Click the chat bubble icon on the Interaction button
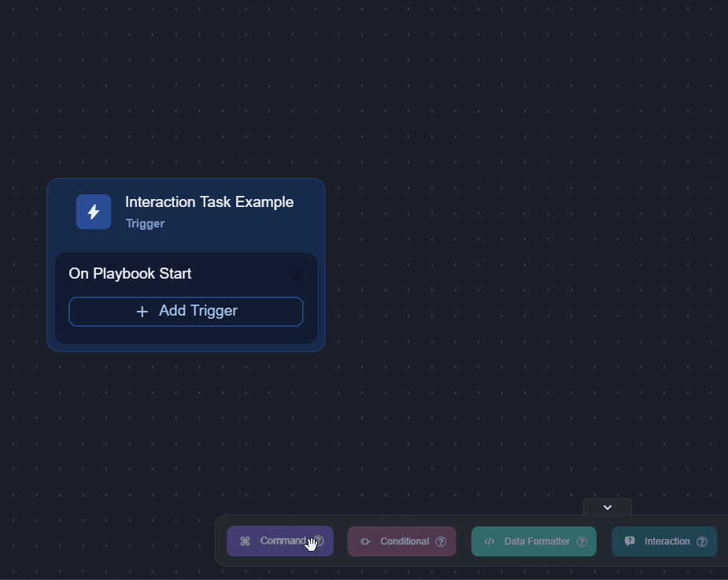The height and width of the screenshot is (580, 728). coord(628,541)
